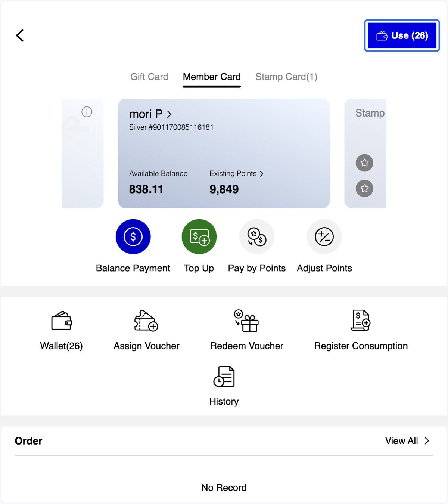Open the Top Up icon
The image size is (448, 504).
[x=199, y=236]
